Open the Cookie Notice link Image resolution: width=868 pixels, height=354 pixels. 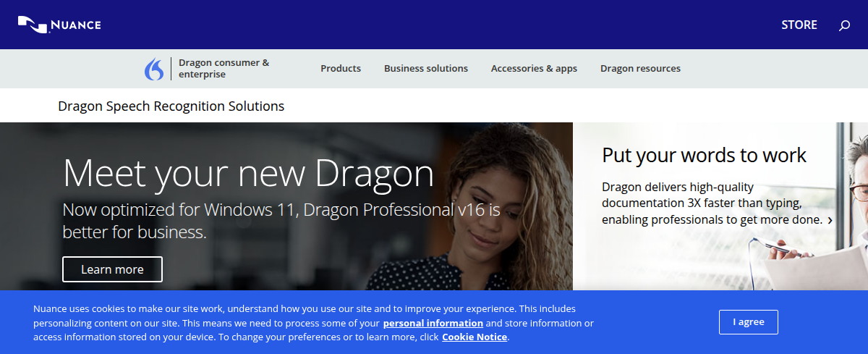pyautogui.click(x=474, y=337)
